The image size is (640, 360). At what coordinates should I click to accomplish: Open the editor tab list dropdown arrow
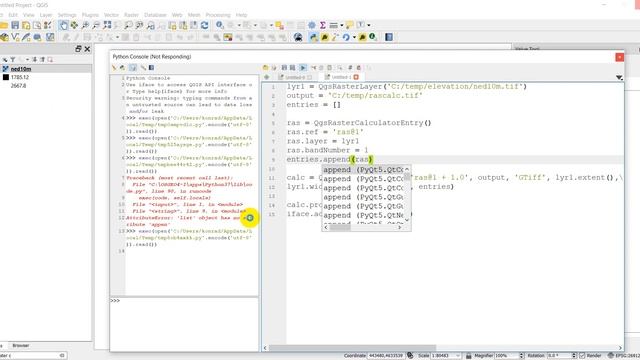619,77
